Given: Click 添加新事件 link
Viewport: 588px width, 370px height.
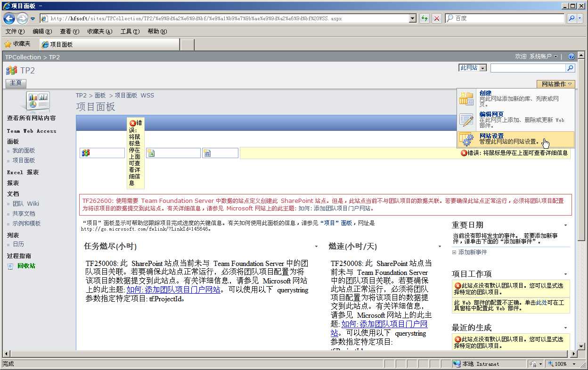Looking at the screenshot, I should point(473,252).
